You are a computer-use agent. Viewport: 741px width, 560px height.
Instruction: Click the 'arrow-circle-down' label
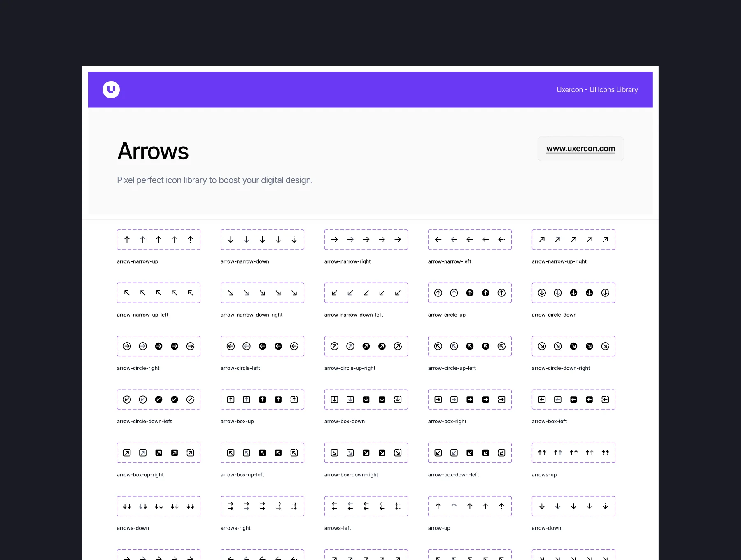(x=554, y=315)
